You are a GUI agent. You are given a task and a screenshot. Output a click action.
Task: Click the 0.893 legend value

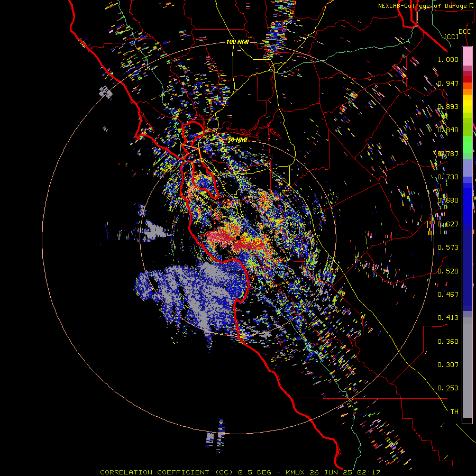[448, 106]
